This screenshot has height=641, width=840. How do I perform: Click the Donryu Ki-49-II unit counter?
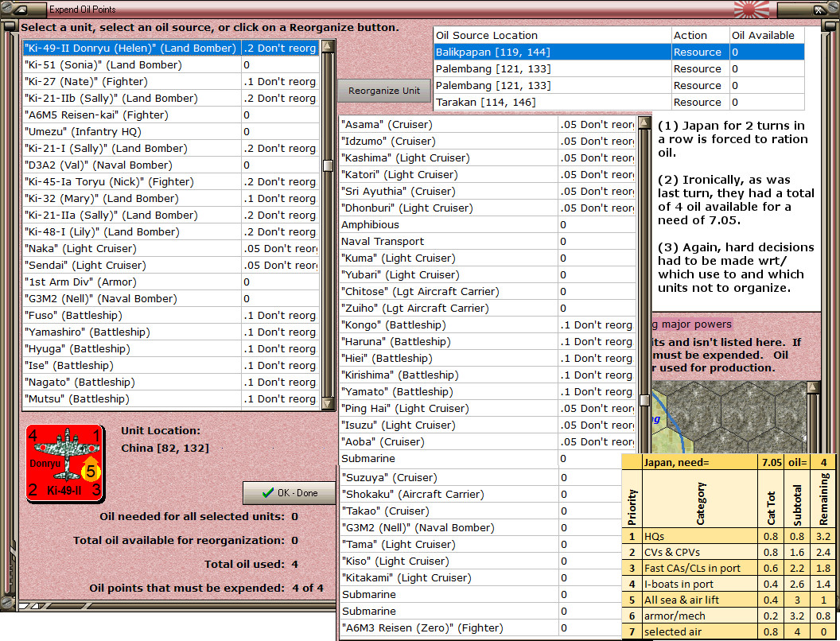(65, 464)
